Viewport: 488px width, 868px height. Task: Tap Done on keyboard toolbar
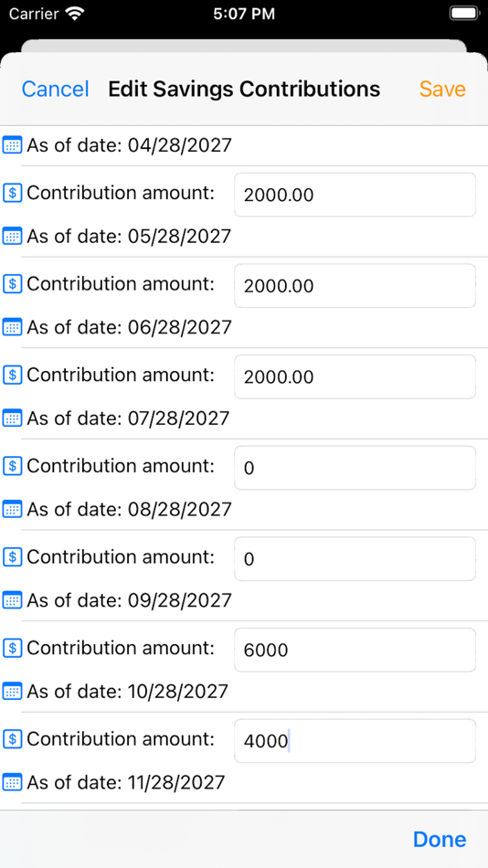(x=440, y=839)
